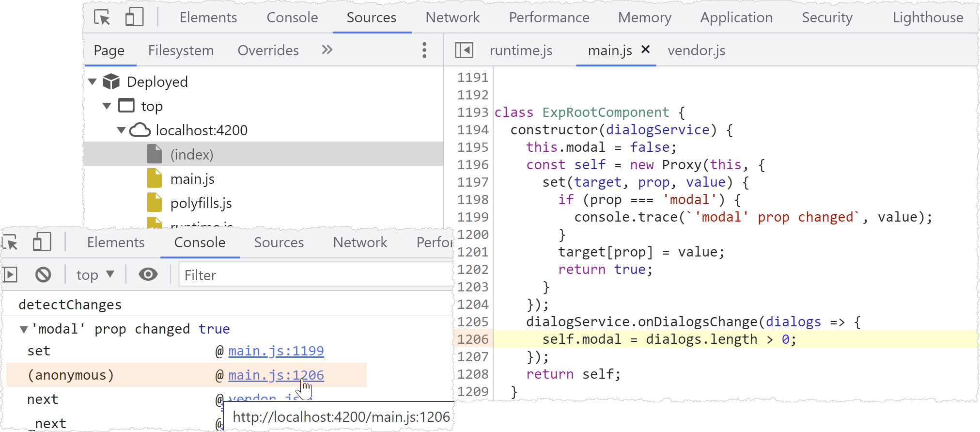Select Sources tab in top DevTools bar
Screen dimensions: 980x432
(372, 17)
